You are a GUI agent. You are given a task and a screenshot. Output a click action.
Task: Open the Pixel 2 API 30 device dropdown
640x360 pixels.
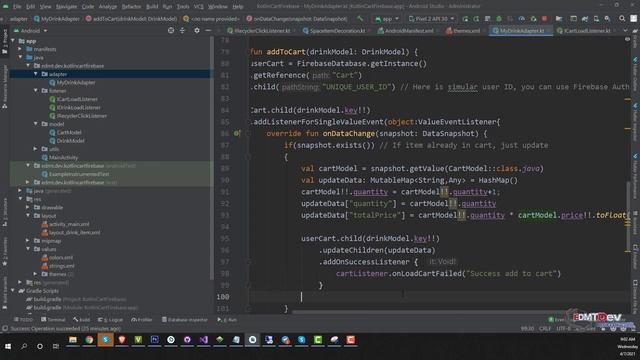(x=431, y=19)
